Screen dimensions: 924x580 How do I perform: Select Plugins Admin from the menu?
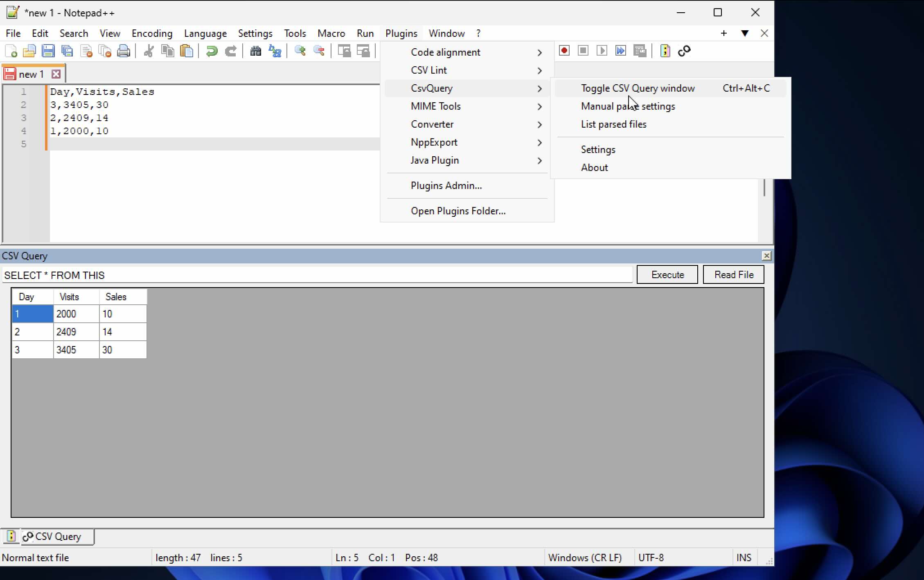tap(446, 185)
